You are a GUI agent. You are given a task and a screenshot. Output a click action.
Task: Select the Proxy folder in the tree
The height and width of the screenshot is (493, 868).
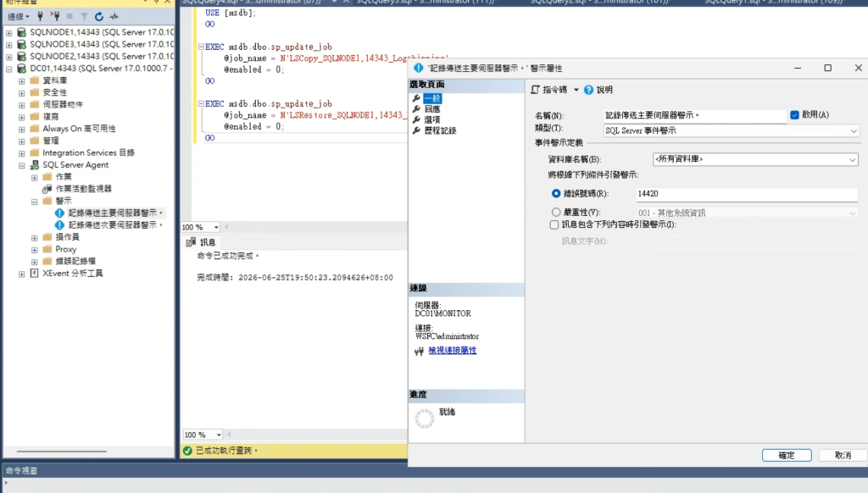[x=66, y=250]
